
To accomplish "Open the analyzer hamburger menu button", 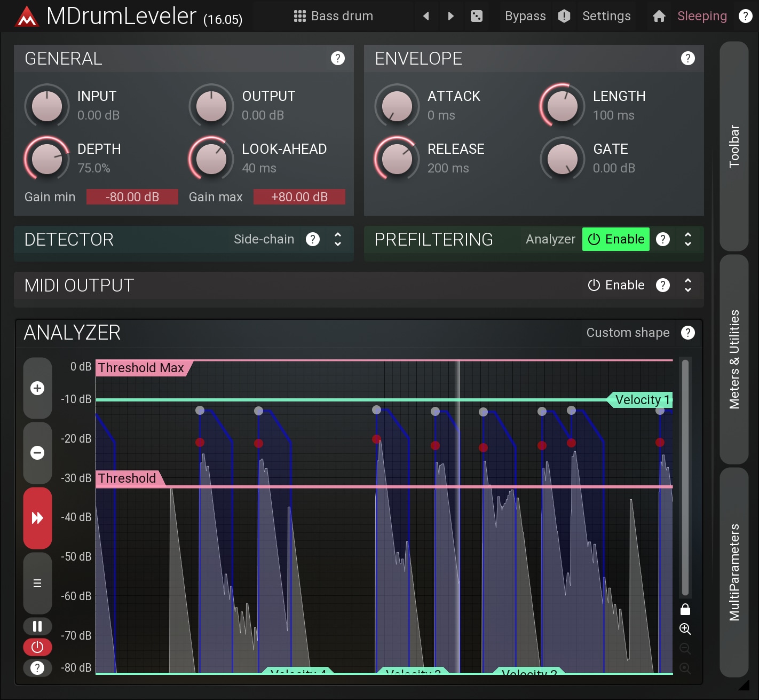I will (37, 583).
